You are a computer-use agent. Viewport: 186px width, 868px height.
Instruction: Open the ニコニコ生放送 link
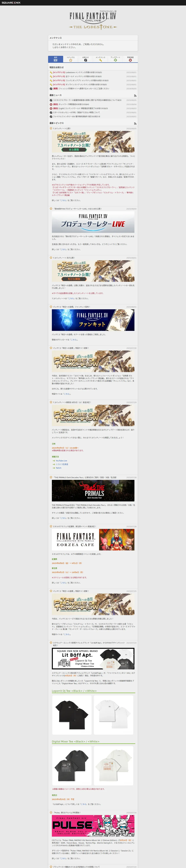click(x=62, y=464)
